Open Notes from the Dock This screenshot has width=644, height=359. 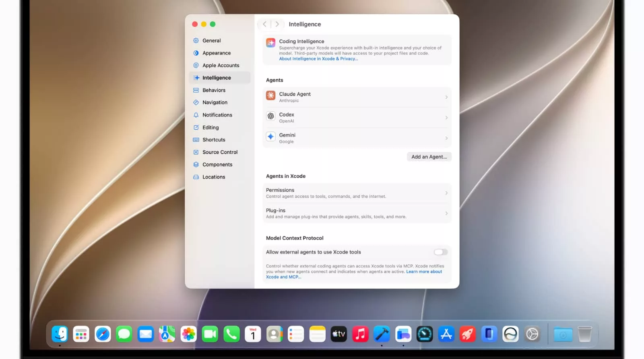(317, 334)
